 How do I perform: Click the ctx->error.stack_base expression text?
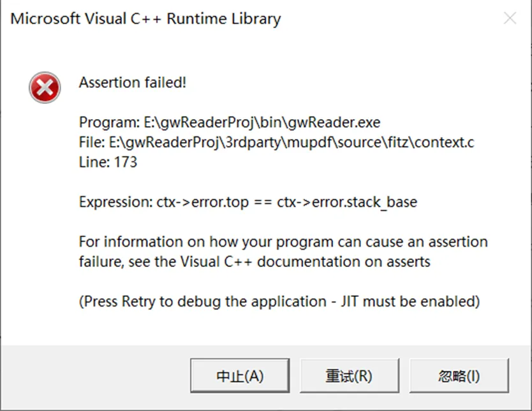coord(347,202)
